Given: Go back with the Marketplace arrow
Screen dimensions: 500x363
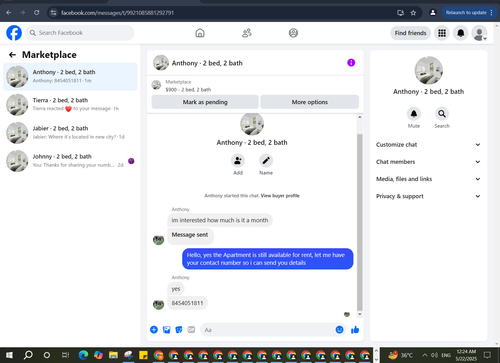Looking at the screenshot, I should tap(12, 55).
